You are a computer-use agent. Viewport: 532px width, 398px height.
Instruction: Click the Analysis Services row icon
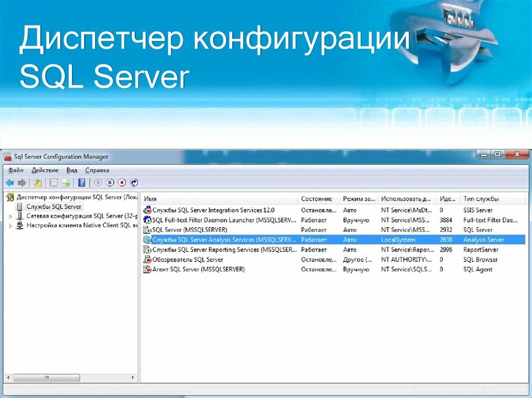[147, 240]
